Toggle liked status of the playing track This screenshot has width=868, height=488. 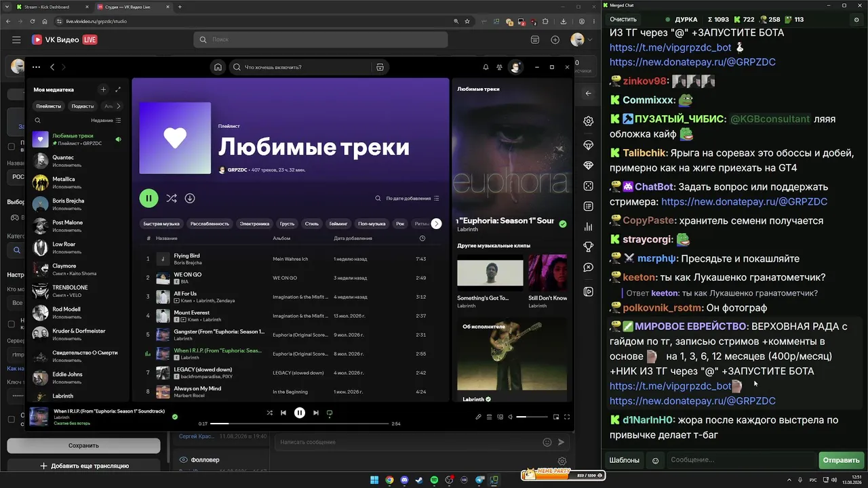coord(175,417)
